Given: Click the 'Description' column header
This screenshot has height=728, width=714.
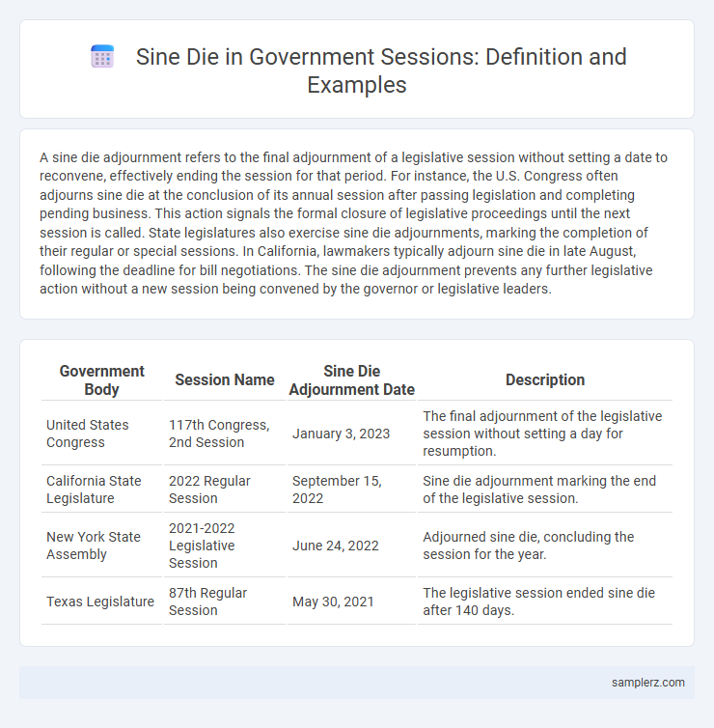Looking at the screenshot, I should tap(545, 380).
